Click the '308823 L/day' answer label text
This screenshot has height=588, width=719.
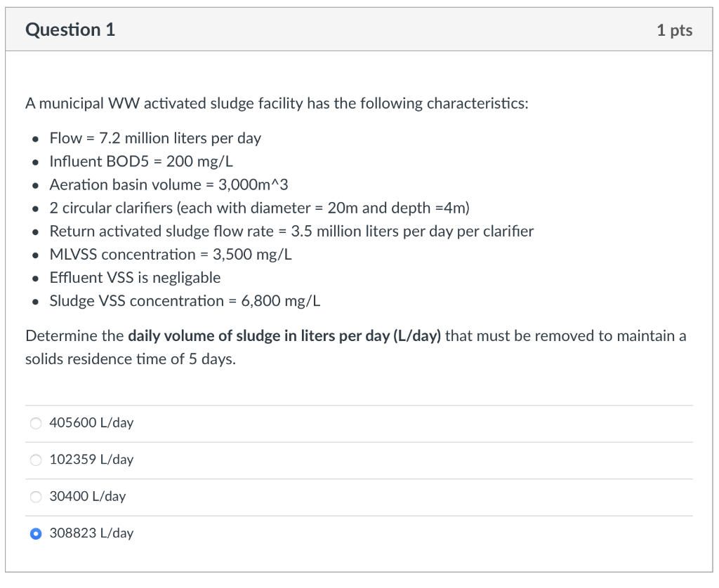91,533
